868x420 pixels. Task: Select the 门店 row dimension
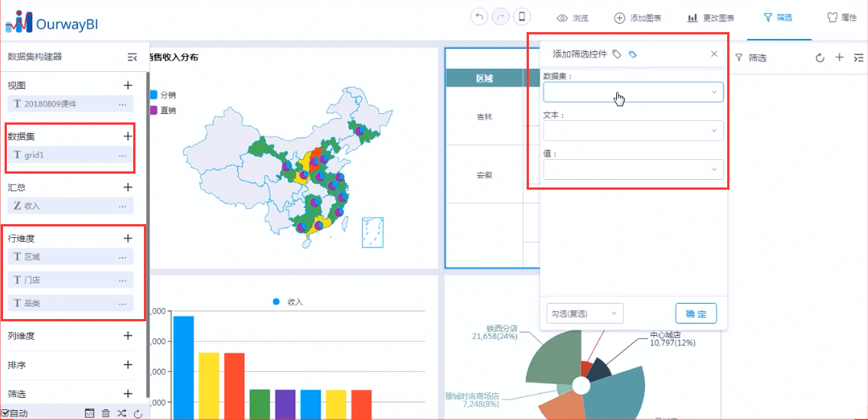pyautogui.click(x=70, y=280)
